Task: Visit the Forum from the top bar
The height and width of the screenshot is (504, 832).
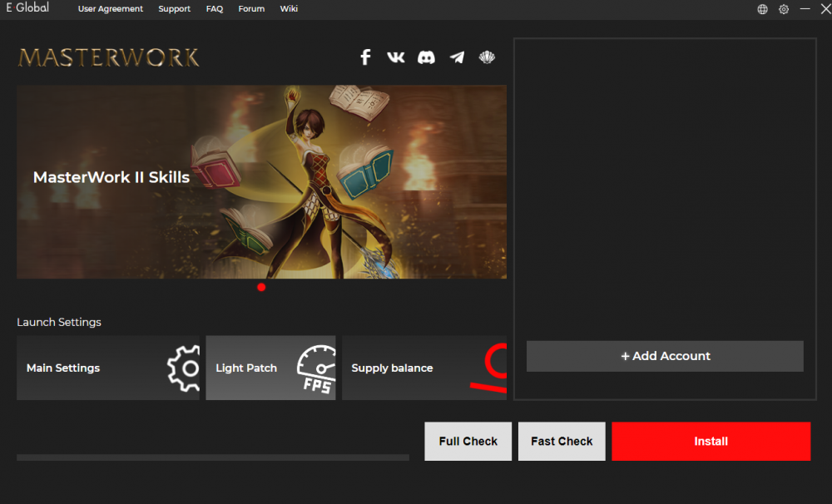Action: tap(251, 9)
